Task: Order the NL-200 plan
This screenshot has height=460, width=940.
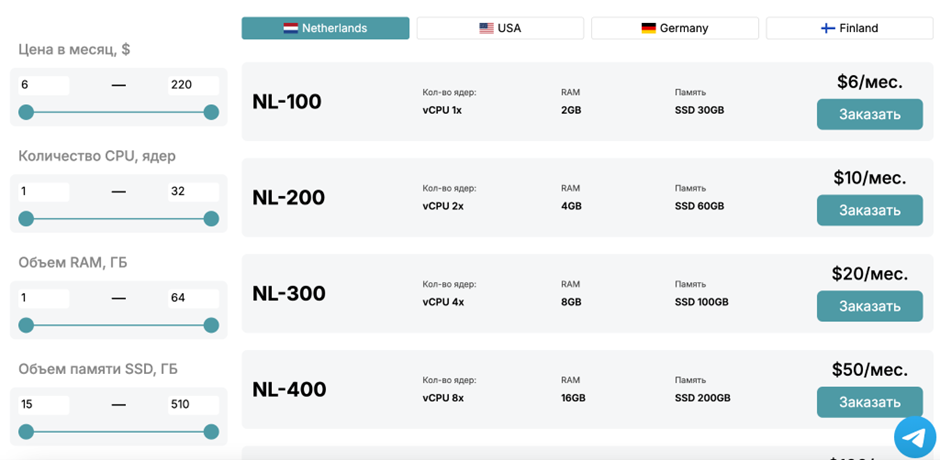Action: (x=869, y=210)
